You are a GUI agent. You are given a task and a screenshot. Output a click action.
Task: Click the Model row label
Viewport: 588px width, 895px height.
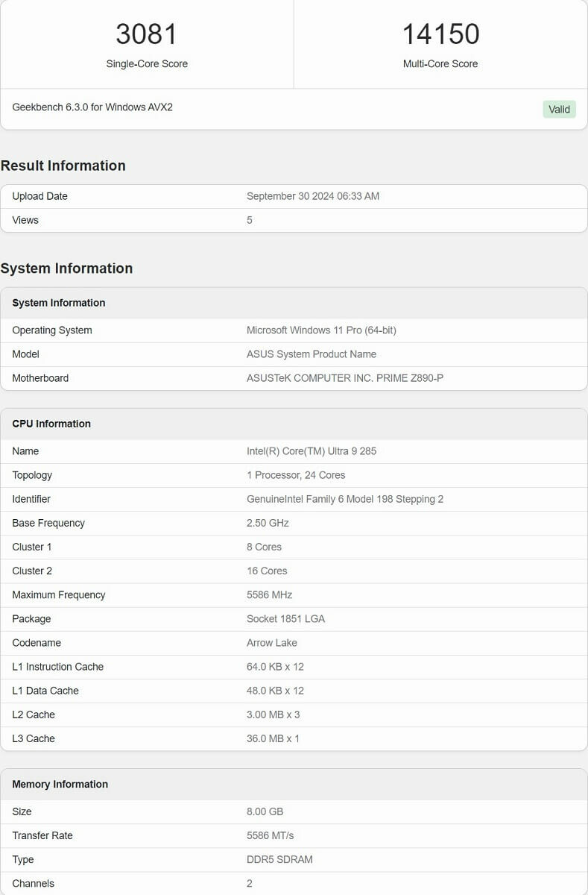point(25,354)
